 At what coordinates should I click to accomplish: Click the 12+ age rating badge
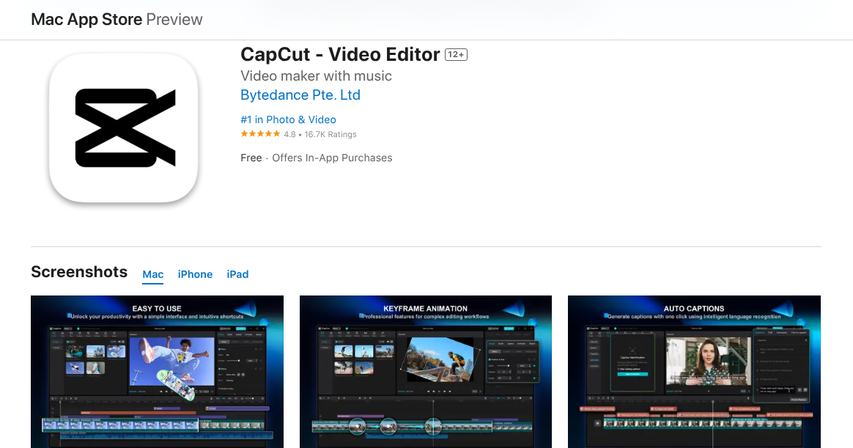pos(456,54)
